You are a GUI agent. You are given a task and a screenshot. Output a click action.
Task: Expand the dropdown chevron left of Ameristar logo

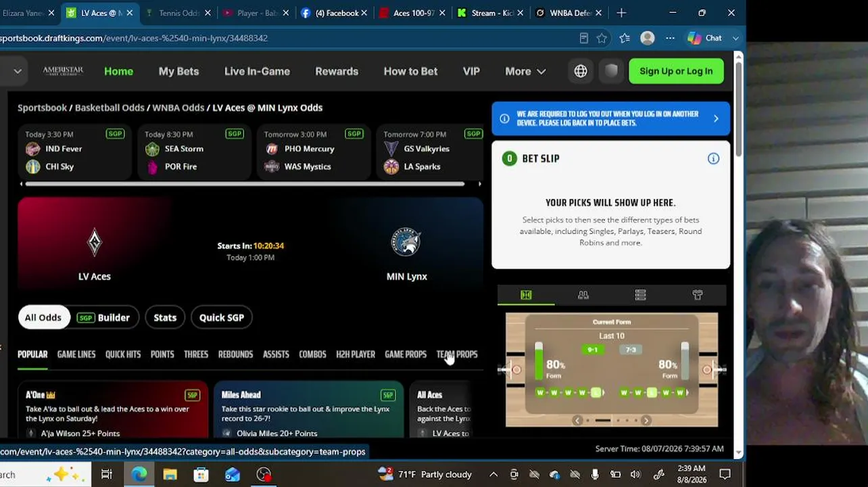tap(18, 71)
